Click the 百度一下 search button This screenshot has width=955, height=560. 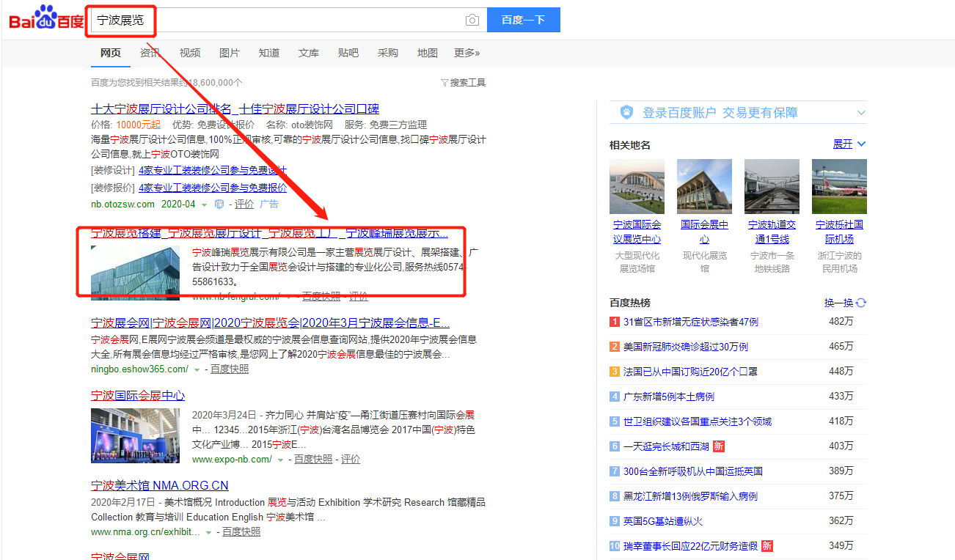[x=523, y=20]
